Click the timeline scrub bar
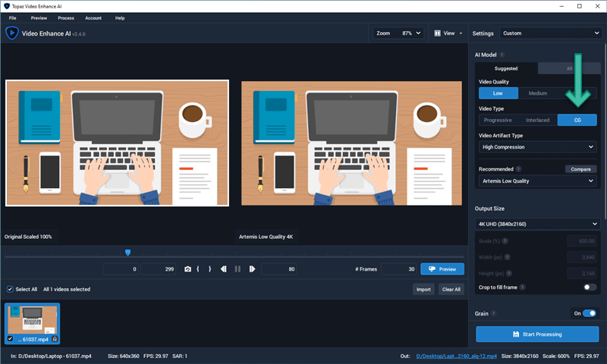 tap(234, 256)
